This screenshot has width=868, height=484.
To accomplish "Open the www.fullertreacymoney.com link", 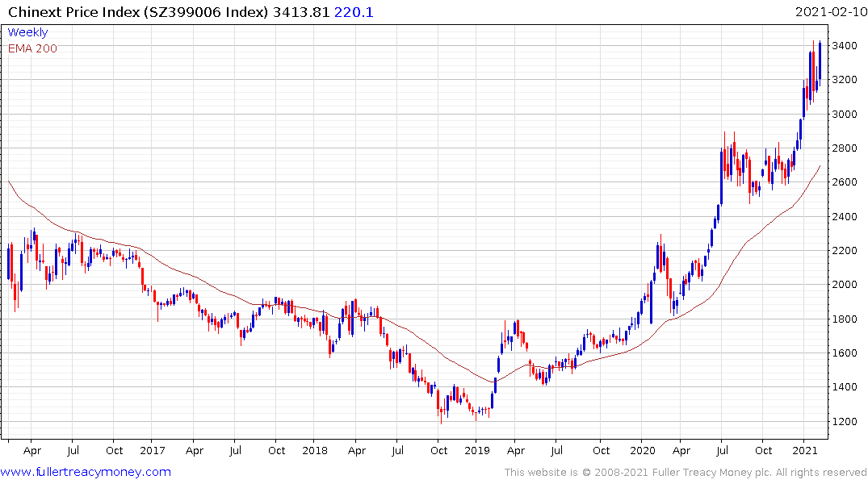I will [86, 472].
